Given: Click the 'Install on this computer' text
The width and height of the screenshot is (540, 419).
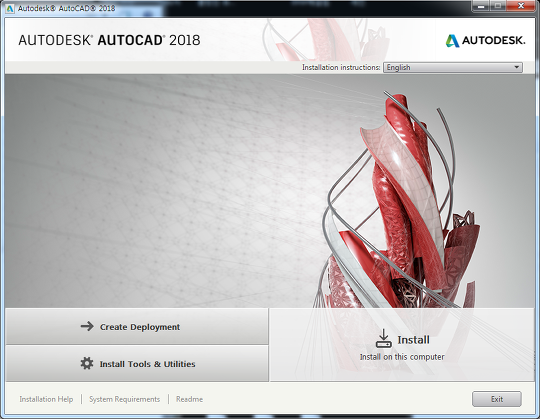Looking at the screenshot, I should 402,357.
